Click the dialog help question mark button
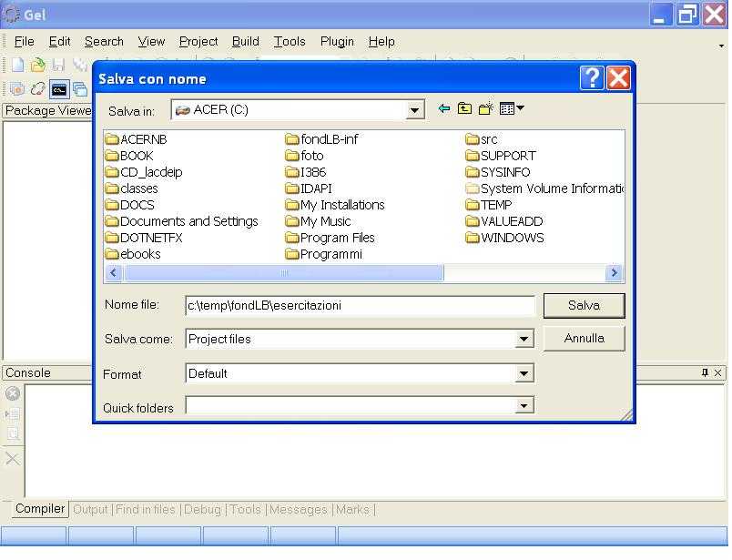The height and width of the screenshot is (560, 732). [x=592, y=78]
